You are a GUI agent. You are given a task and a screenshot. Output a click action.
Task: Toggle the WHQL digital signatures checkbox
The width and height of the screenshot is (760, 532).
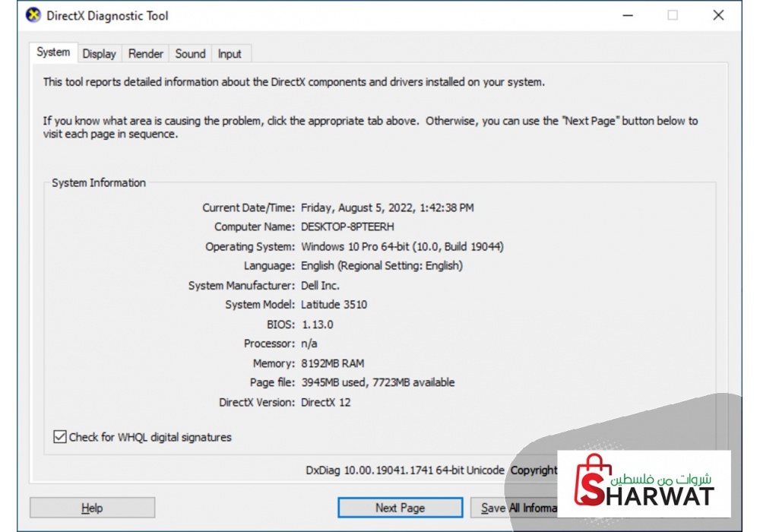tap(59, 437)
